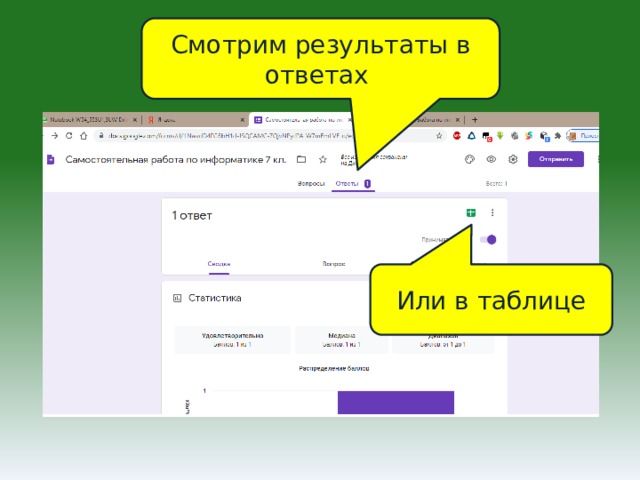Toggle the accepting responses switch
This screenshot has height=480, width=640.
click(x=488, y=240)
